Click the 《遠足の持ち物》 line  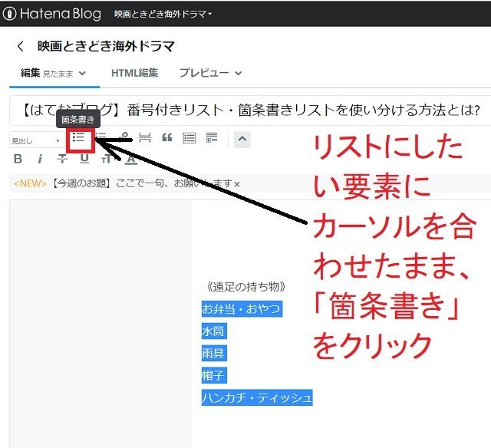(246, 286)
